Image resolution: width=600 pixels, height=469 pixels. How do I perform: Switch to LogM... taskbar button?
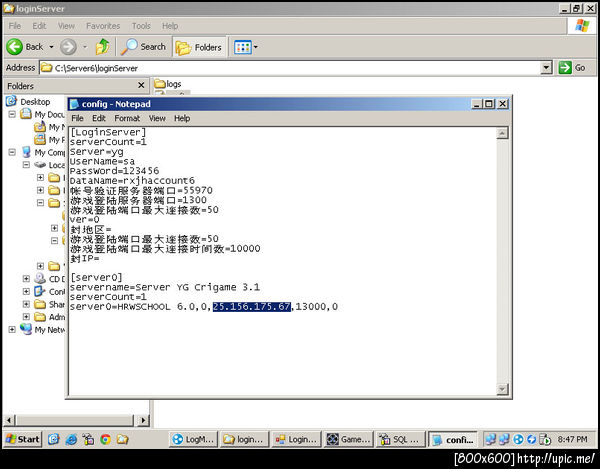[194, 440]
